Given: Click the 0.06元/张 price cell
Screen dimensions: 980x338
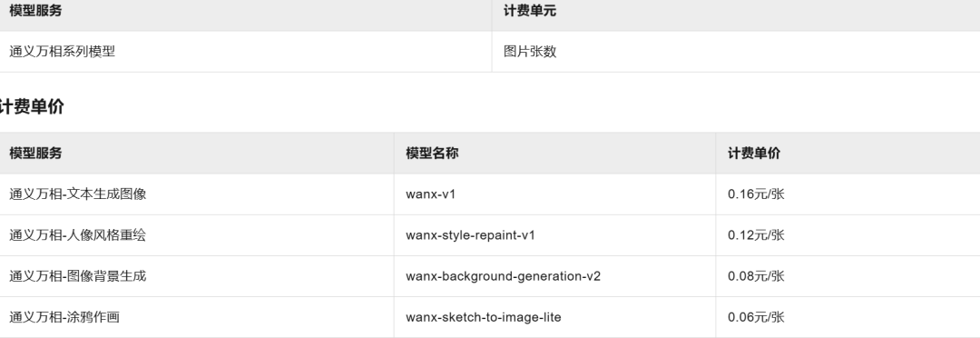Looking at the screenshot, I should coord(756,317).
